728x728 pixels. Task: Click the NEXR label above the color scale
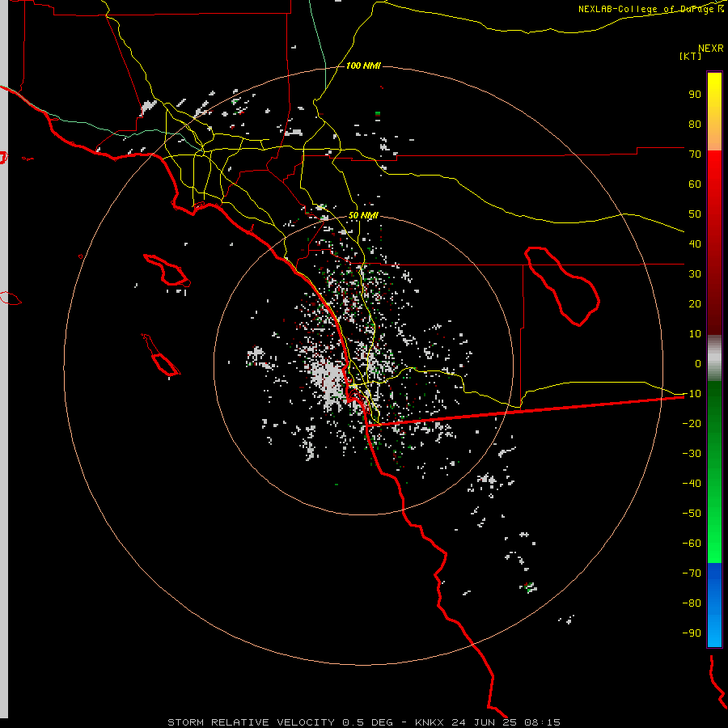tap(710, 49)
